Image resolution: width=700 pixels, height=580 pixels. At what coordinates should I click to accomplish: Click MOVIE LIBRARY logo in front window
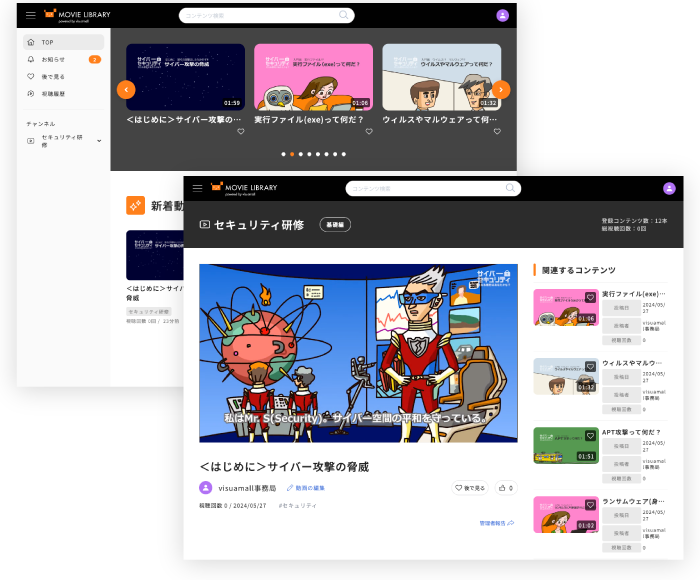pyautogui.click(x=244, y=188)
